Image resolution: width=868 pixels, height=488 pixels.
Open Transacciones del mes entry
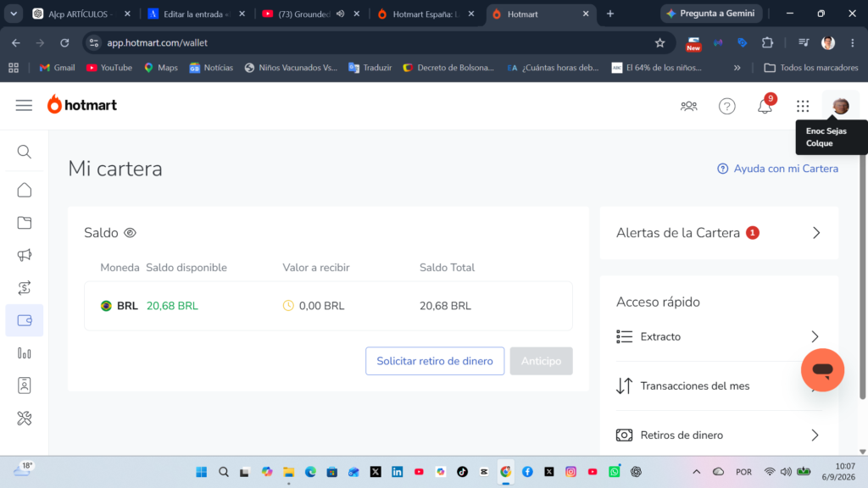tap(719, 385)
